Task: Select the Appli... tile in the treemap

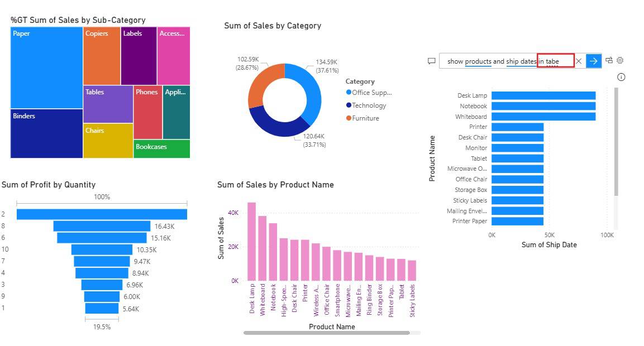Action: tap(176, 112)
